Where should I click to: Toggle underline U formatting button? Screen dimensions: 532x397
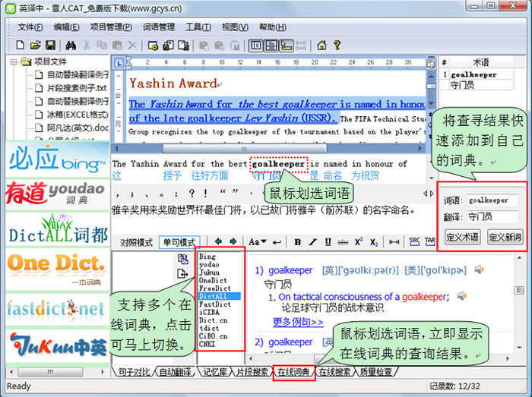click(328, 242)
